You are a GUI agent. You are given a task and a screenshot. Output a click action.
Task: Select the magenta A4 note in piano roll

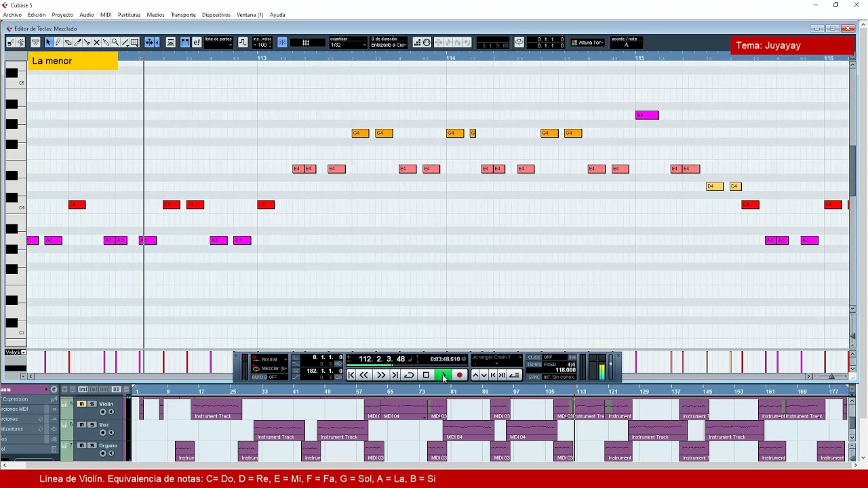pyautogui.click(x=647, y=115)
